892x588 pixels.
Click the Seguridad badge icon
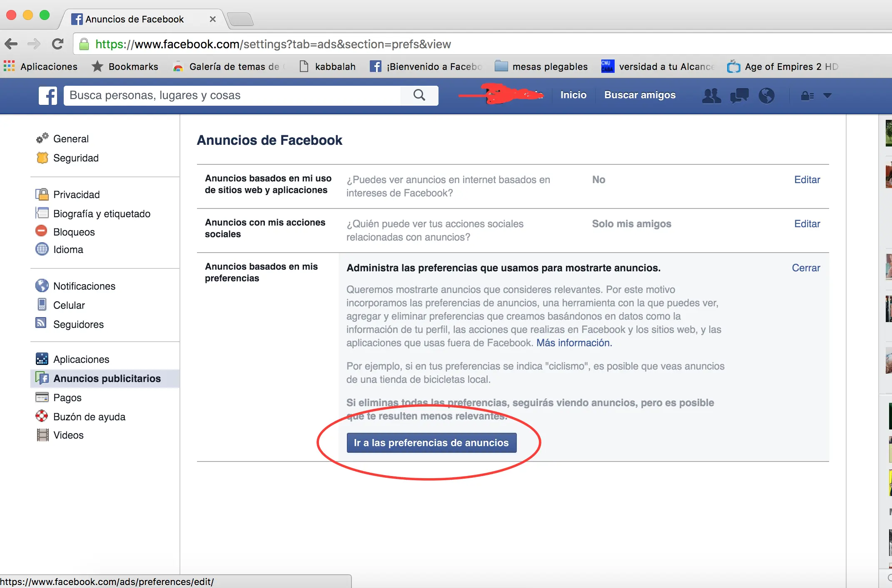point(42,158)
